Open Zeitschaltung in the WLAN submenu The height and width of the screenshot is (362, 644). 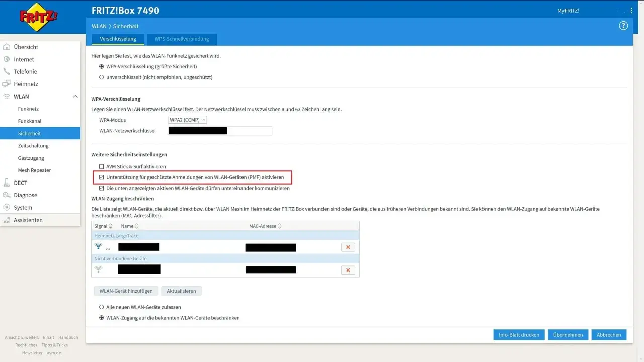[33, 146]
